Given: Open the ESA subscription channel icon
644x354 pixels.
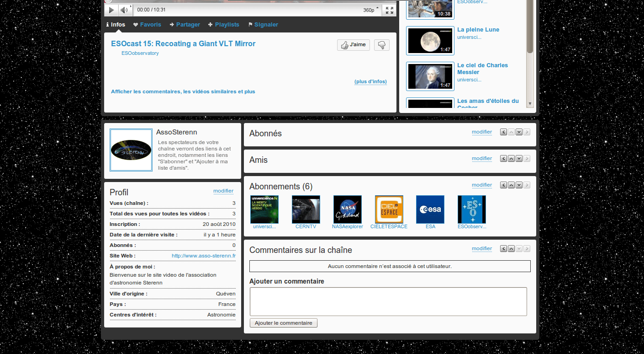Looking at the screenshot, I should point(430,209).
